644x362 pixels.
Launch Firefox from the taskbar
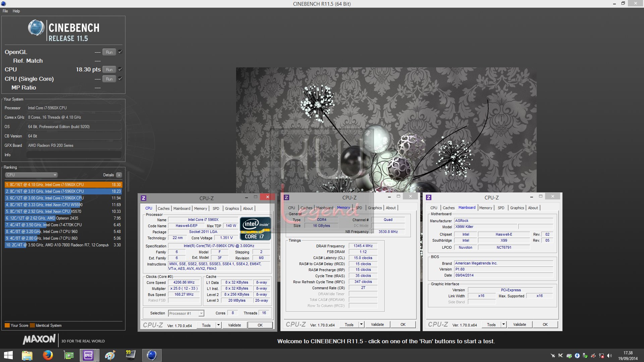(x=48, y=355)
